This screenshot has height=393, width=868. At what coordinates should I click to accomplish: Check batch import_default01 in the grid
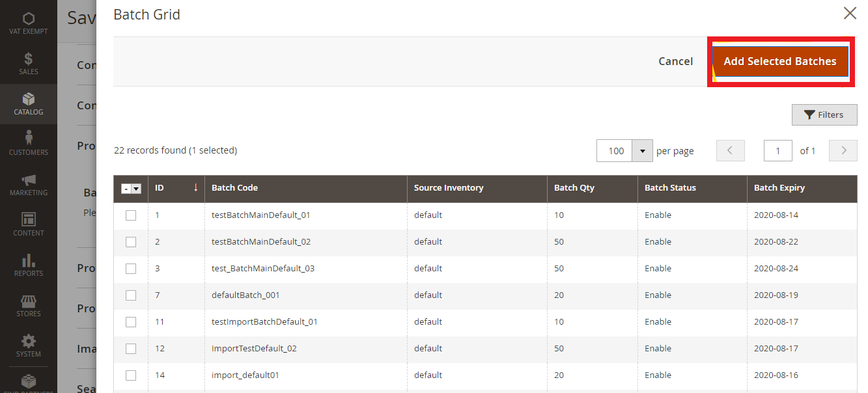(x=131, y=375)
